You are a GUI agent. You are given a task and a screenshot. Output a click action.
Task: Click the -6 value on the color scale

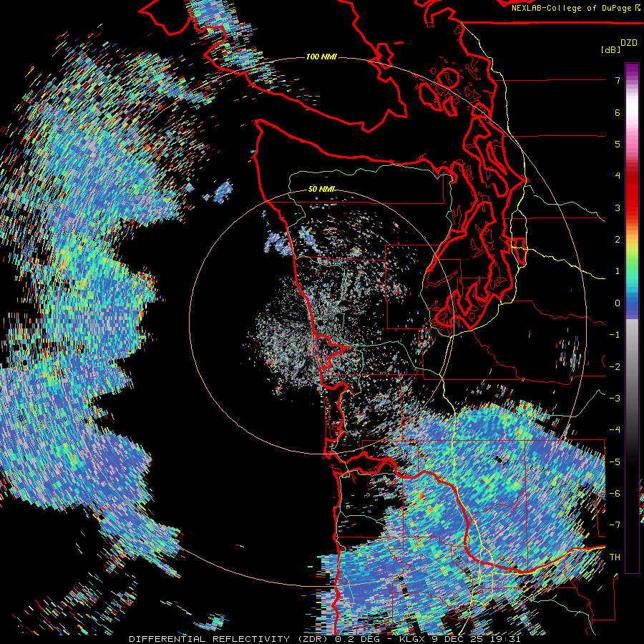click(615, 494)
